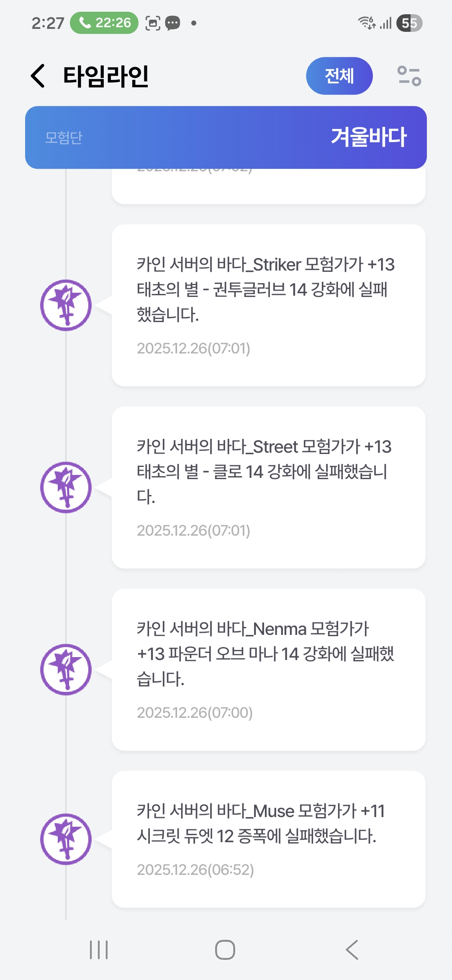Open the 바다_Striker 권투글러브 failure entry

(x=268, y=305)
